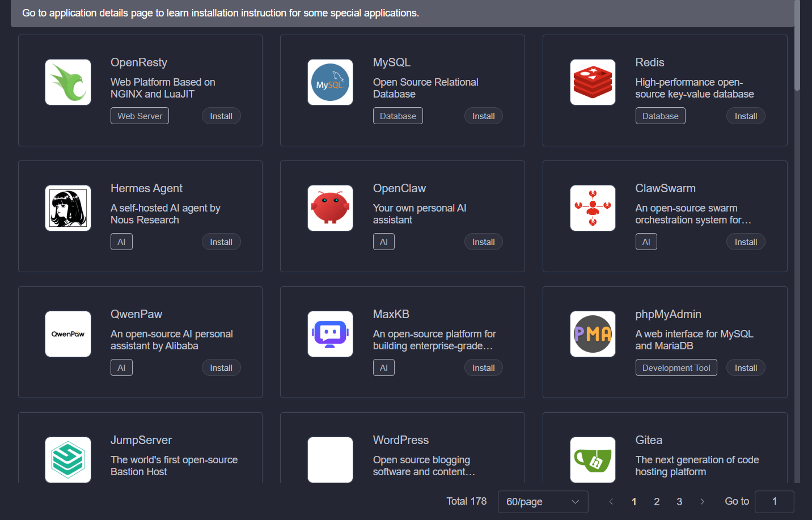Select the AI tag on QwenPaw
Screen dimensions: 812x520
coord(121,367)
